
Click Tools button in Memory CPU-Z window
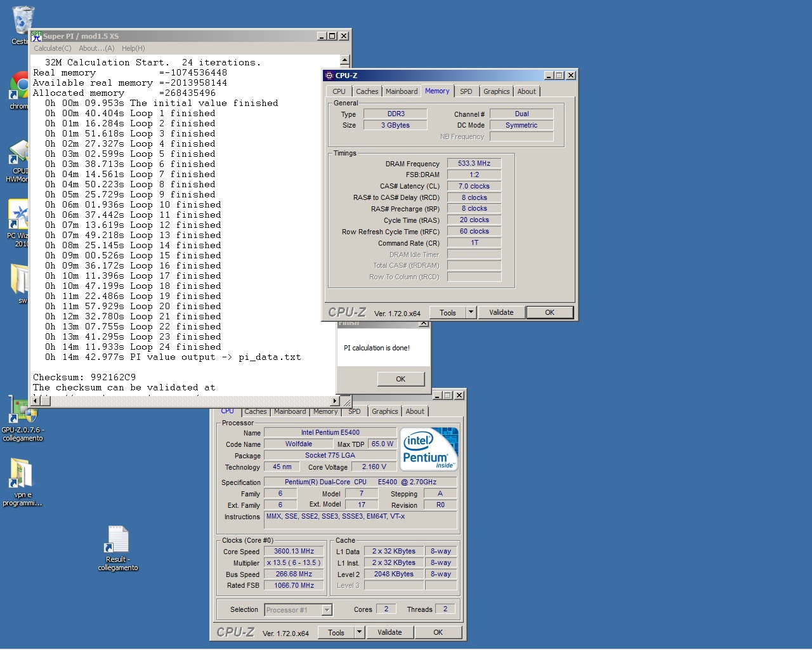click(448, 312)
